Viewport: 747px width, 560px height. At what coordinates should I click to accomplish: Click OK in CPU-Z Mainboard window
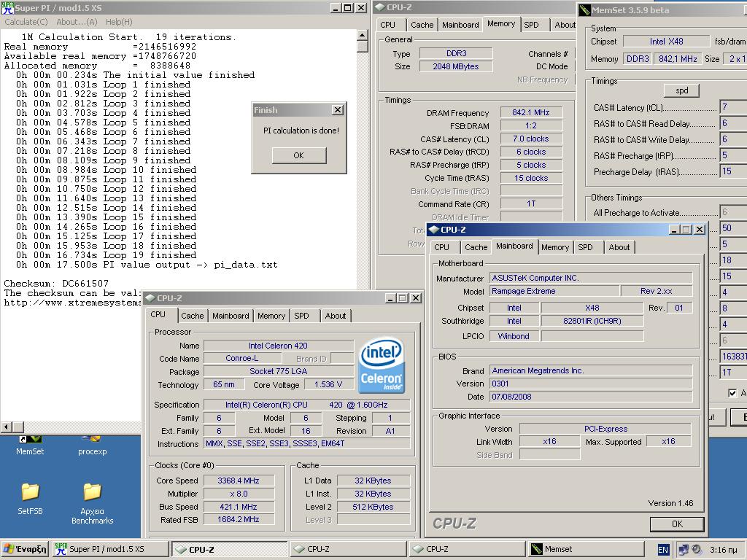(677, 524)
